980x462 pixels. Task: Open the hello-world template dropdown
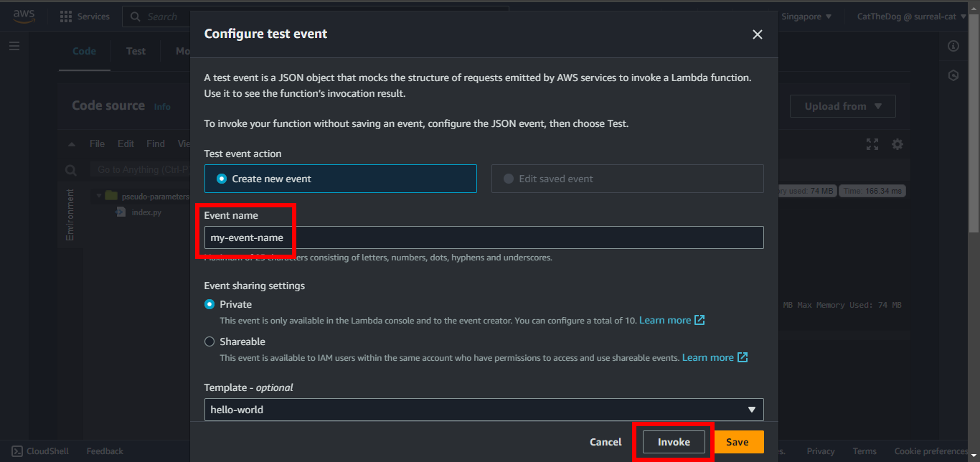484,410
